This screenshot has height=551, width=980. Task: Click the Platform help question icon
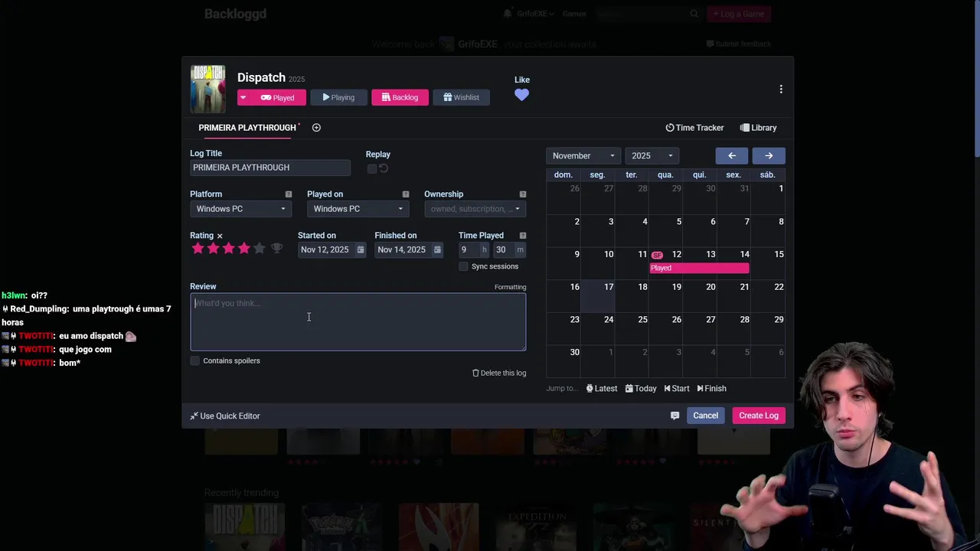pos(289,194)
